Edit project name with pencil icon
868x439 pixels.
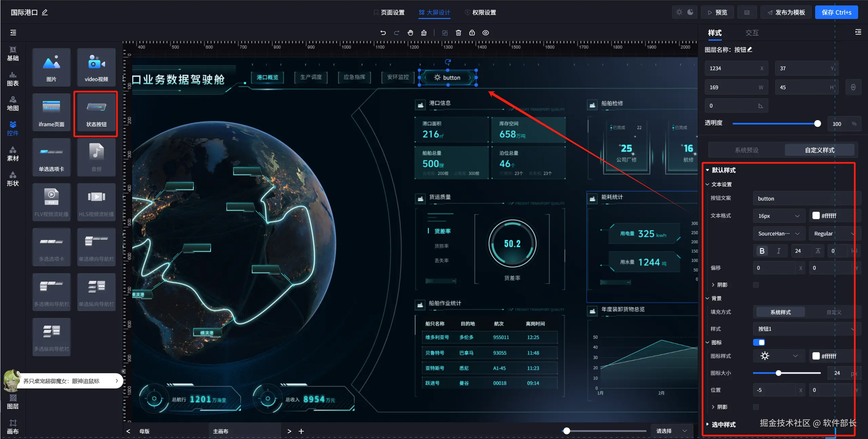(x=45, y=13)
